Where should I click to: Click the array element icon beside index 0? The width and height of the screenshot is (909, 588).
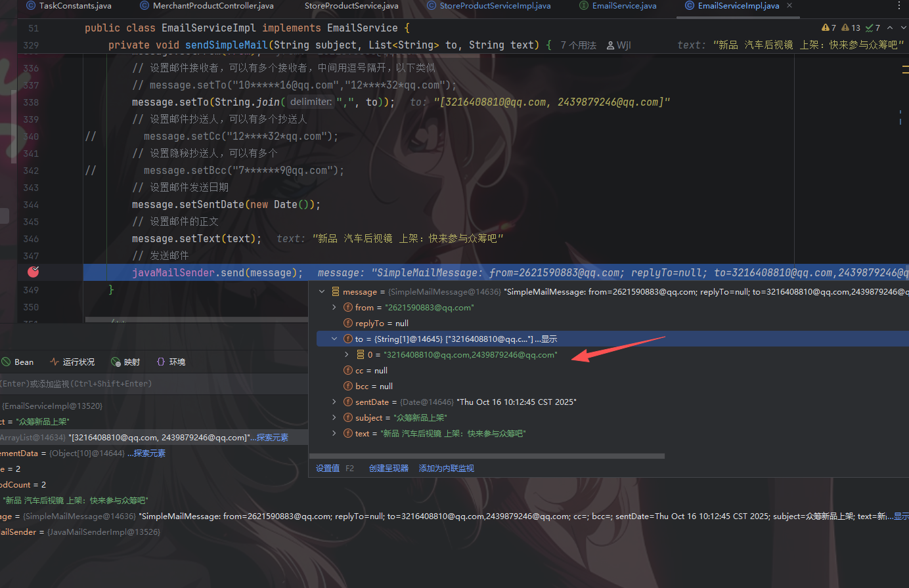click(x=361, y=354)
